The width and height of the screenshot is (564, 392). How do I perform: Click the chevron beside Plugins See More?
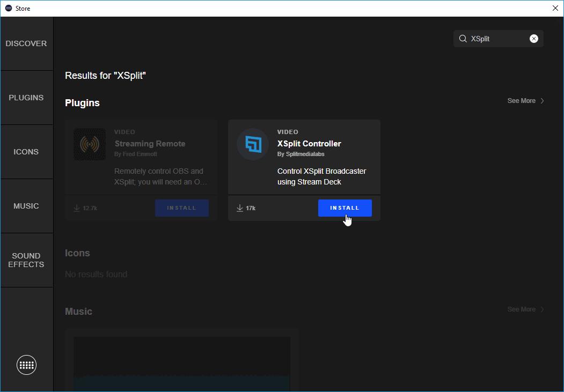(x=542, y=101)
